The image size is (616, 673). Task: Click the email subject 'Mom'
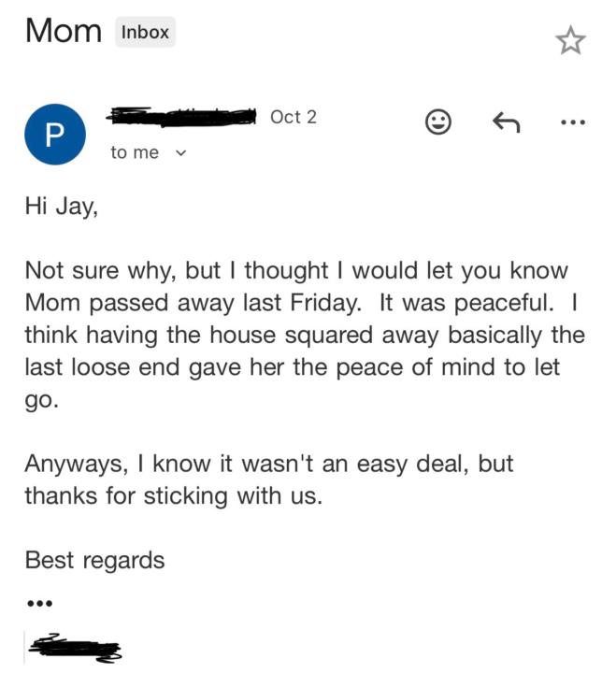(63, 31)
